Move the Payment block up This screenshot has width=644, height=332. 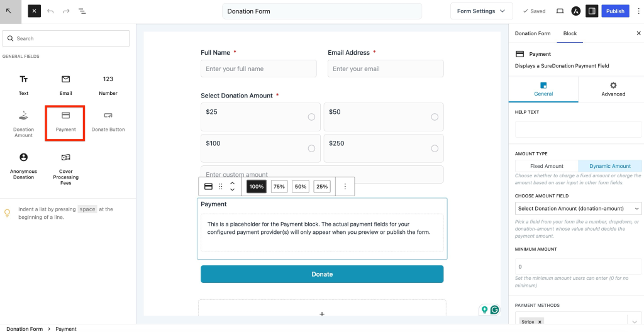pyautogui.click(x=232, y=183)
